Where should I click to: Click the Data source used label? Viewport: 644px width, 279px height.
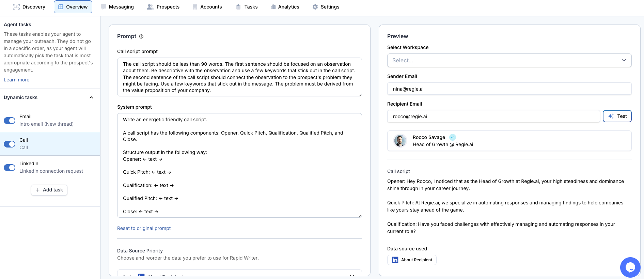(407, 249)
